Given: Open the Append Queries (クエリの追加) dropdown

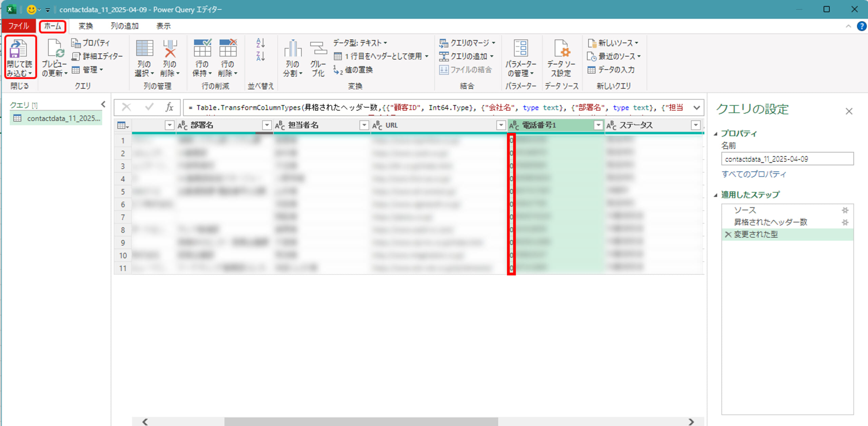Looking at the screenshot, I should [x=466, y=56].
